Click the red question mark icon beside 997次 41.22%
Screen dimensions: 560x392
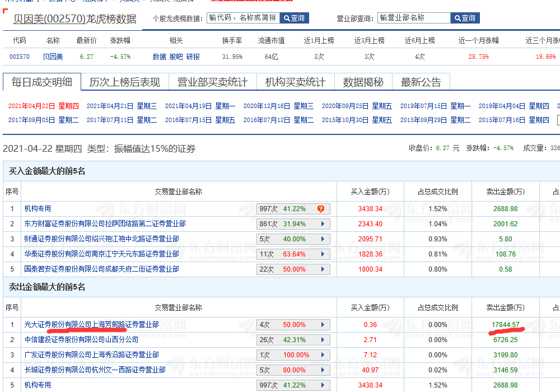[321, 209]
